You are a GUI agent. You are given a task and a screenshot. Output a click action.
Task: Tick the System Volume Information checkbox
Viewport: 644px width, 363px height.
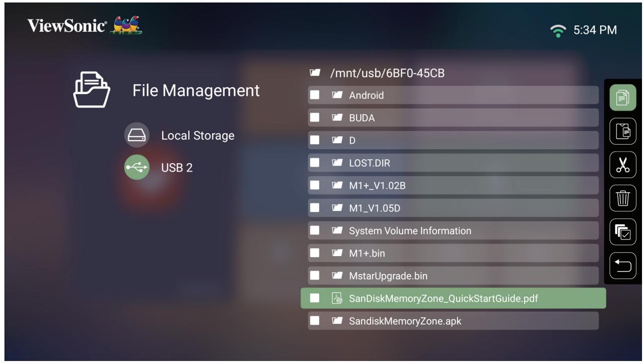(314, 231)
